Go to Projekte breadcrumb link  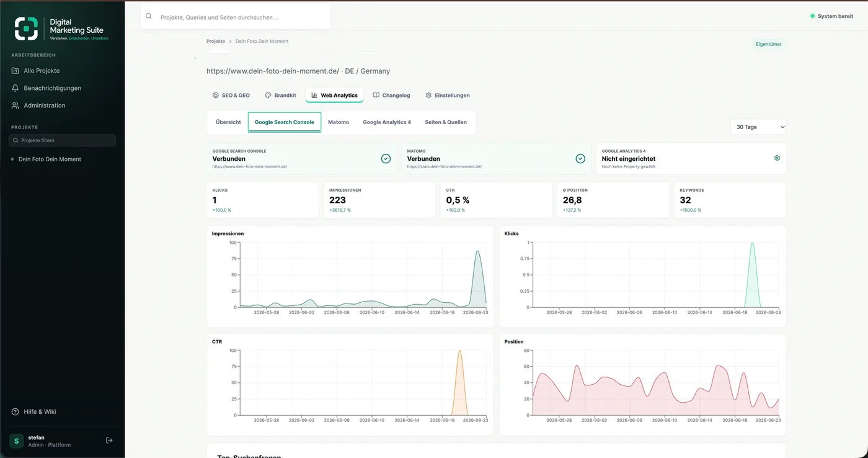pyautogui.click(x=216, y=41)
